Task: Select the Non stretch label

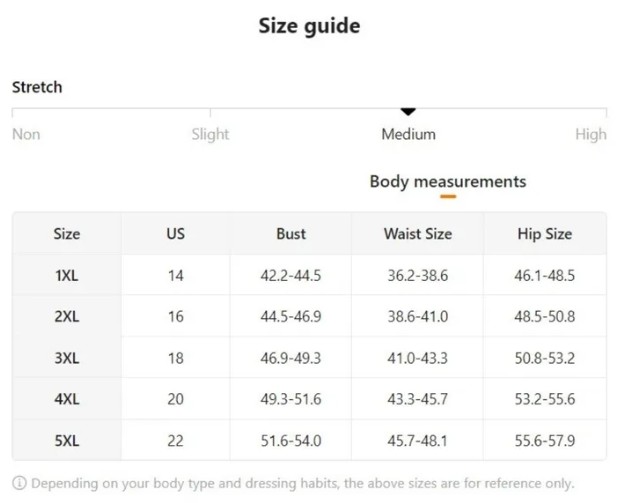Action: pyautogui.click(x=26, y=134)
